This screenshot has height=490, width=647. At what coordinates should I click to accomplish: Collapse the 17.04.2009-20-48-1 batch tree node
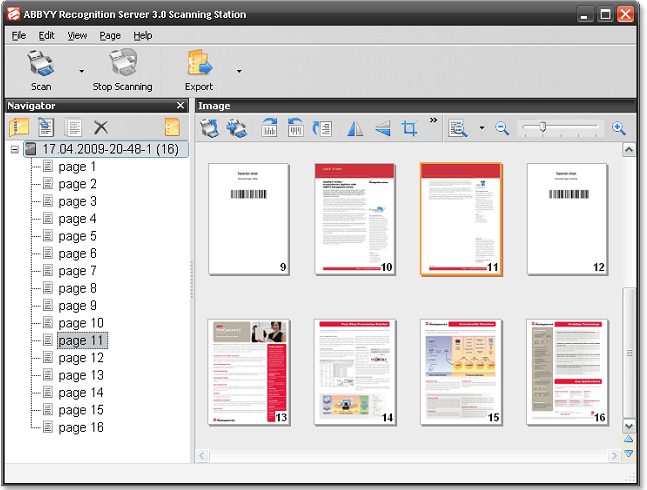15,149
